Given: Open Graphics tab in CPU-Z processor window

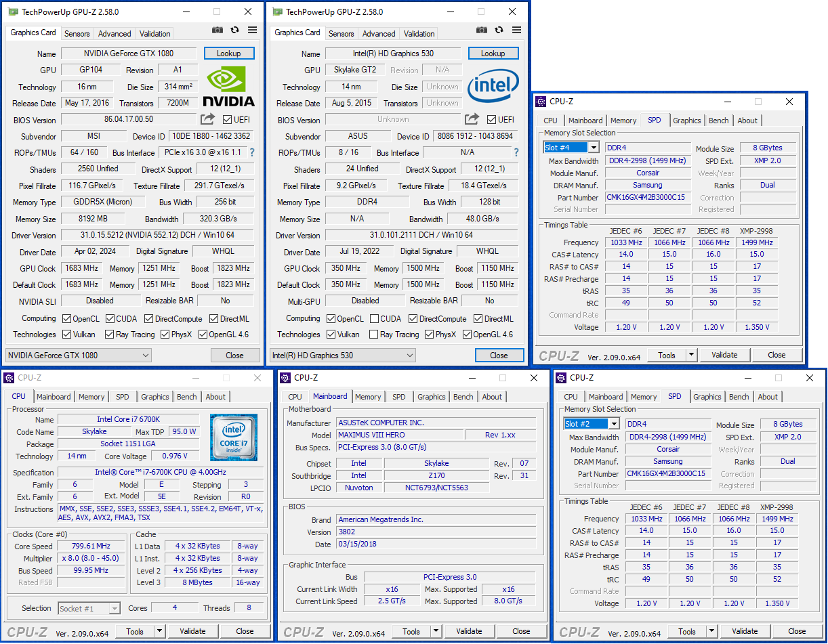Looking at the screenshot, I should [x=155, y=397].
